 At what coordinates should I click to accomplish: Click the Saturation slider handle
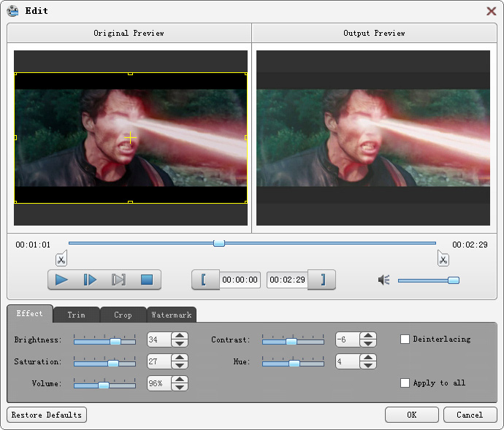(113, 363)
